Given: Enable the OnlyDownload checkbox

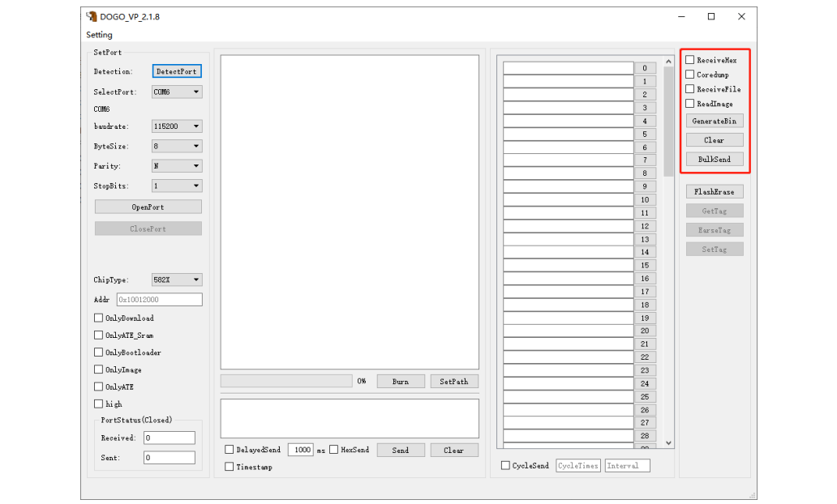Looking at the screenshot, I should tap(98, 318).
